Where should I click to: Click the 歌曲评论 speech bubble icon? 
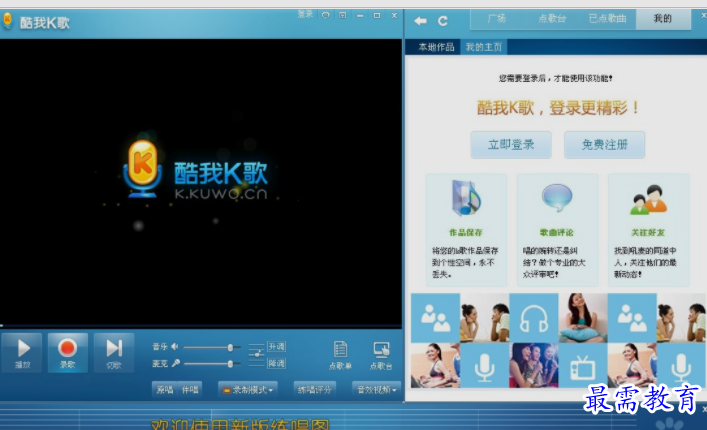(x=557, y=197)
